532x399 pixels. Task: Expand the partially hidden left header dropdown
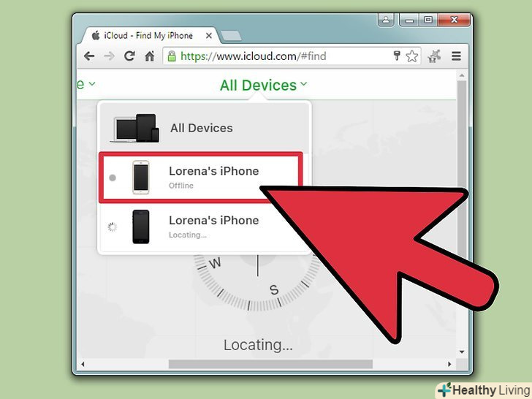click(x=85, y=84)
